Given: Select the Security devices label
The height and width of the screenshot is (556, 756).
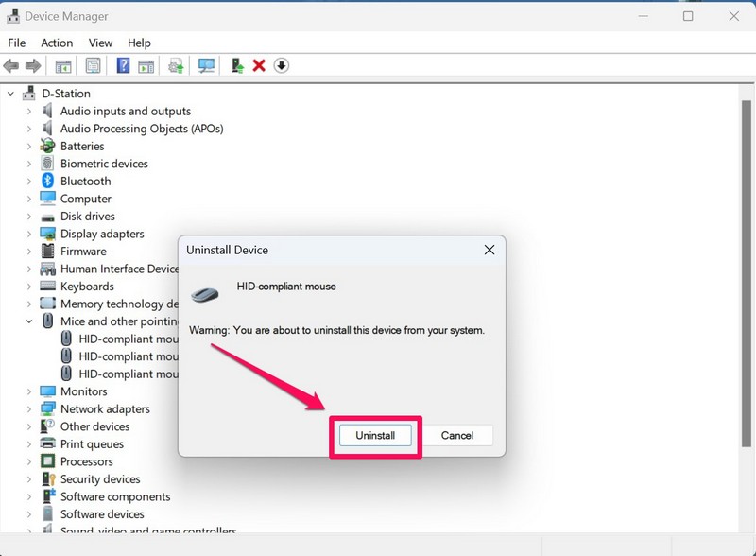Looking at the screenshot, I should pyautogui.click(x=100, y=478).
